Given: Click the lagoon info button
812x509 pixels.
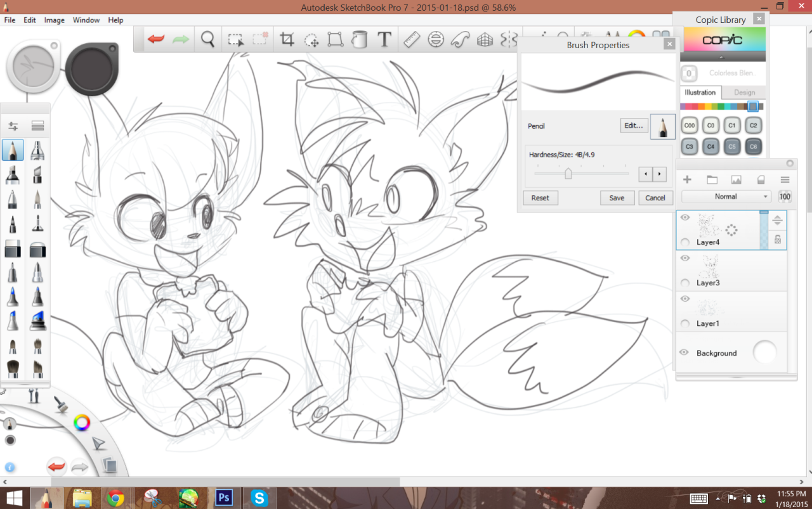Looking at the screenshot, I should 10,467.
